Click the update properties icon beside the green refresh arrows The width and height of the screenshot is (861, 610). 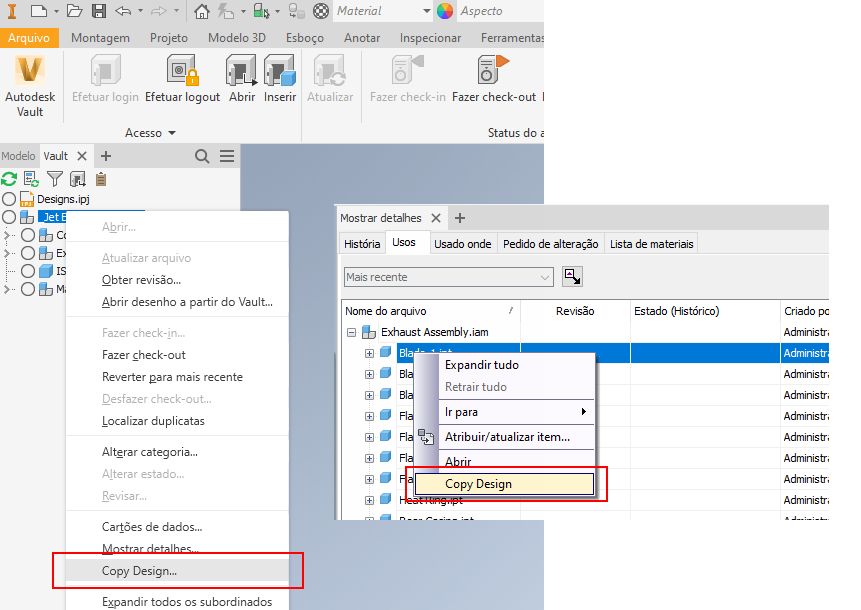31,179
